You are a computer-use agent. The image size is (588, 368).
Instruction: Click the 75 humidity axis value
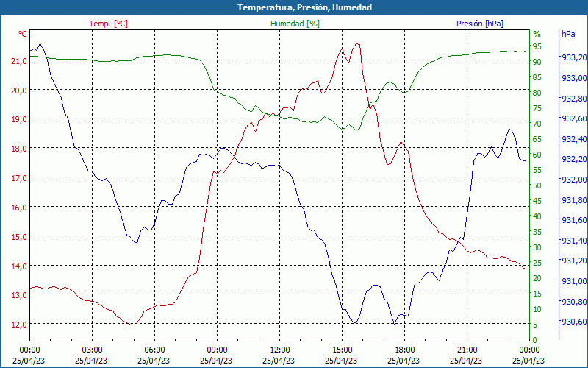coord(537,108)
